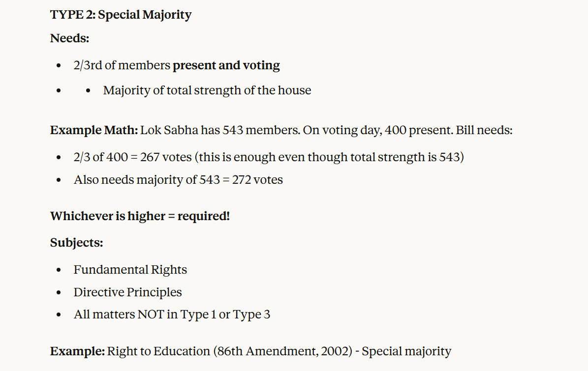Click the "TYPE 2: Special Majority" heading
Viewport: 588px width, 371px height.
click(121, 15)
